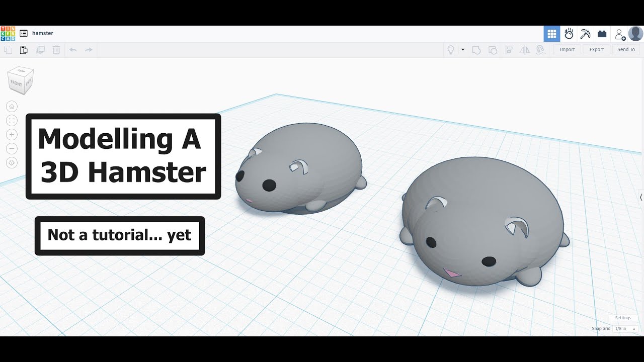Viewport: 644px width, 362px height.
Task: Open workplane Settings button
Action: pyautogui.click(x=623, y=318)
